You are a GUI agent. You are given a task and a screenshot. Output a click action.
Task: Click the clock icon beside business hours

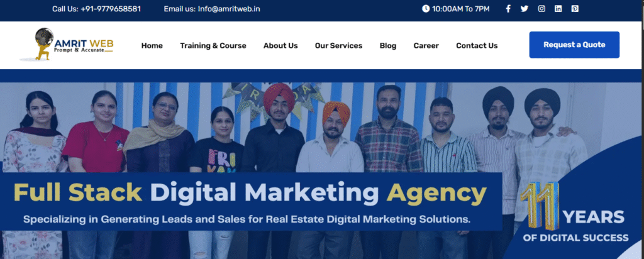426,9
